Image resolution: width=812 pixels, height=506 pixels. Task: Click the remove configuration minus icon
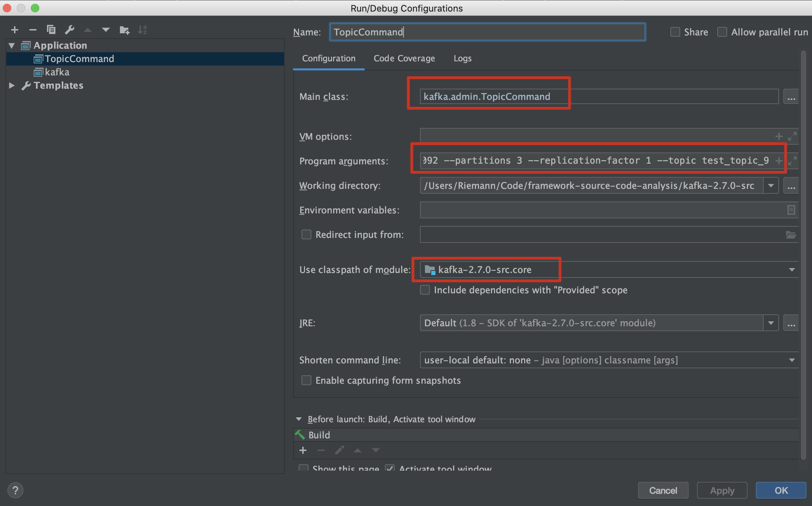(33, 30)
